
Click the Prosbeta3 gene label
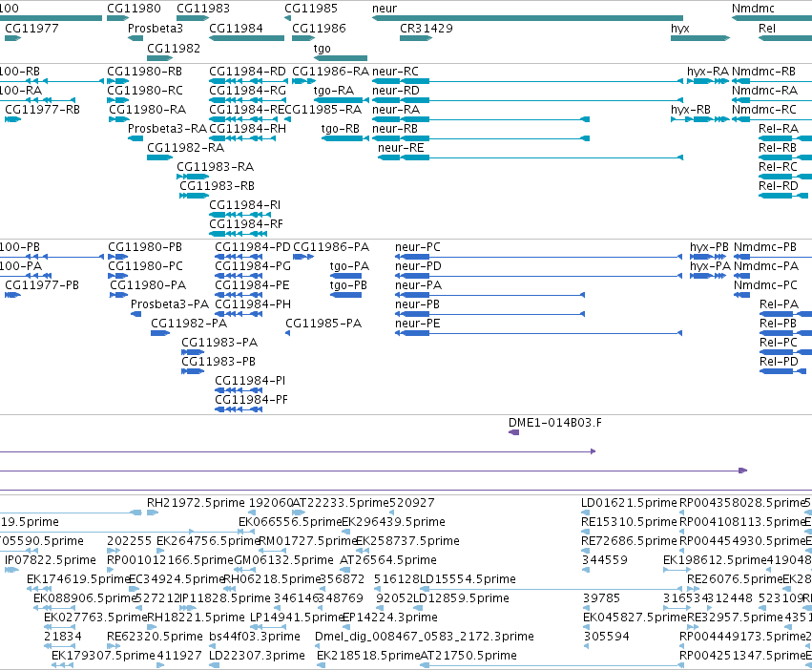pyautogui.click(x=156, y=28)
